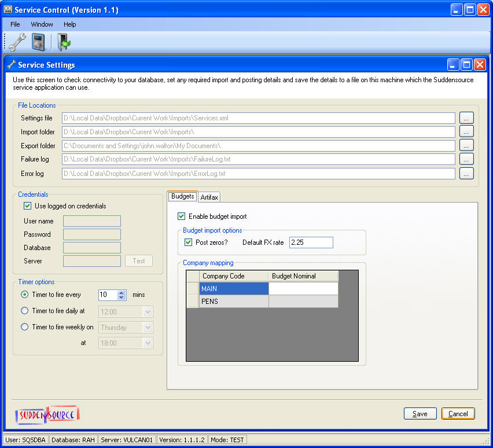Click the Save button

[x=420, y=414]
